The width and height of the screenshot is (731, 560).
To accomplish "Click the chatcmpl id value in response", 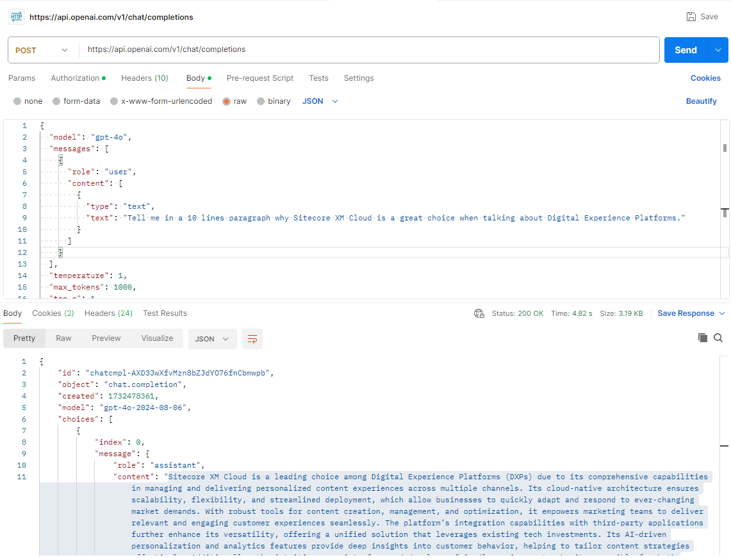I will (x=177, y=373).
